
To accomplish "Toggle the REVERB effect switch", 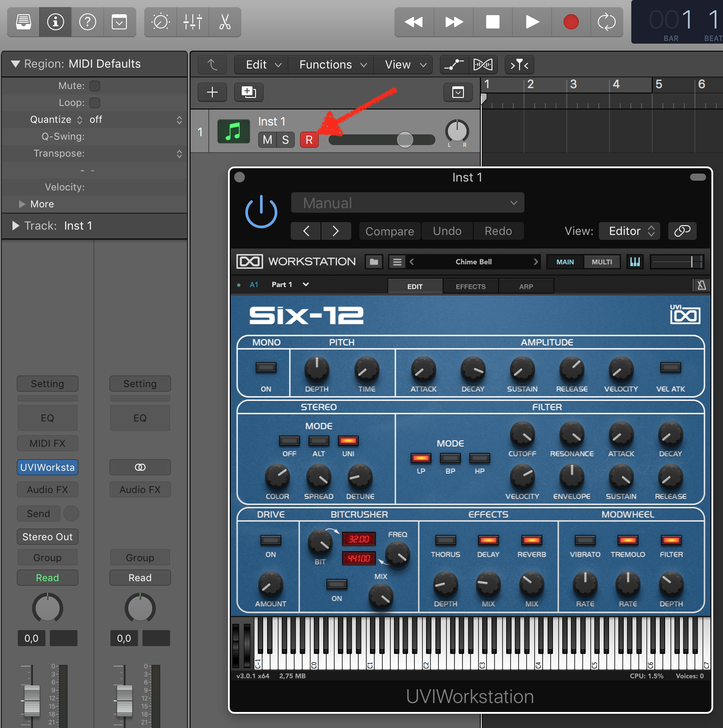I will [532, 540].
